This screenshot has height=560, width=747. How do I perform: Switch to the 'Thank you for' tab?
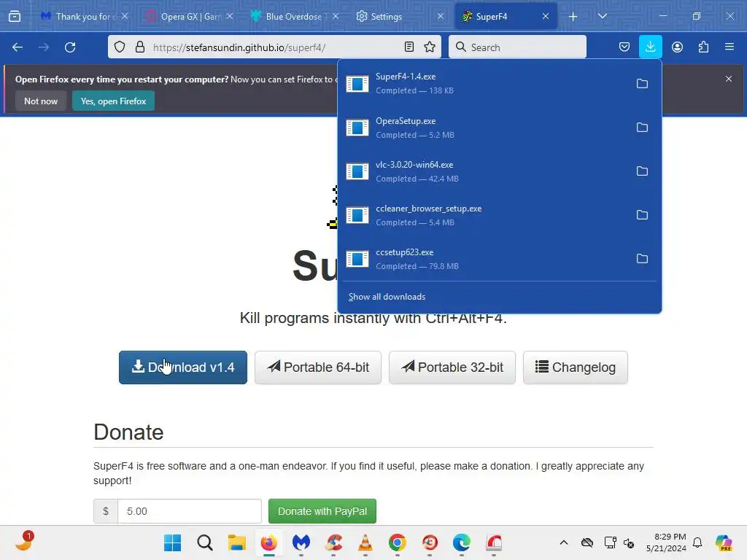[x=83, y=17]
